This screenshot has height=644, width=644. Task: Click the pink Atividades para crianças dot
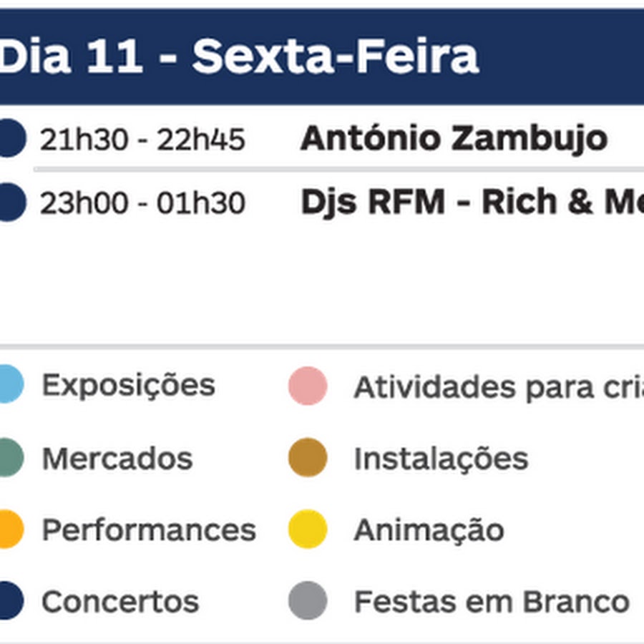click(x=308, y=386)
